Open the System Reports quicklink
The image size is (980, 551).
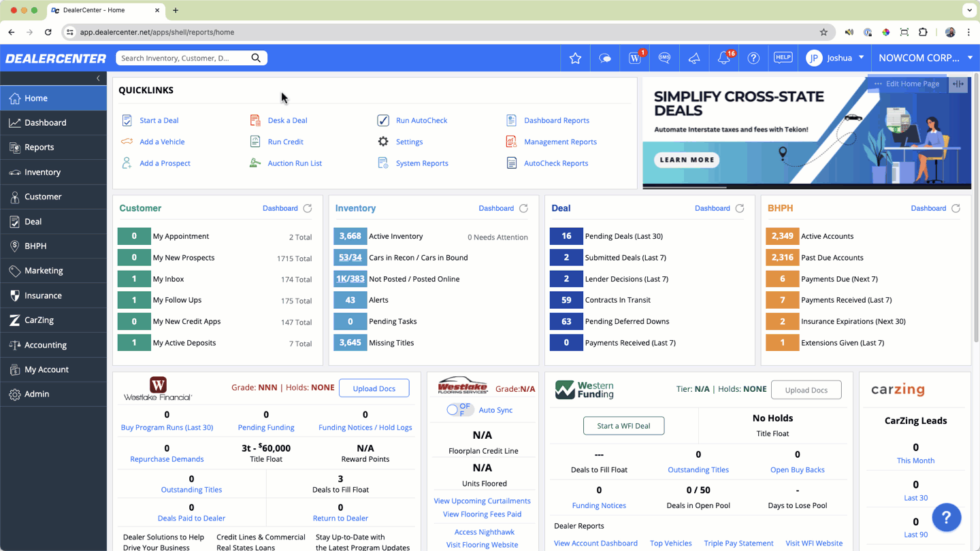point(422,163)
